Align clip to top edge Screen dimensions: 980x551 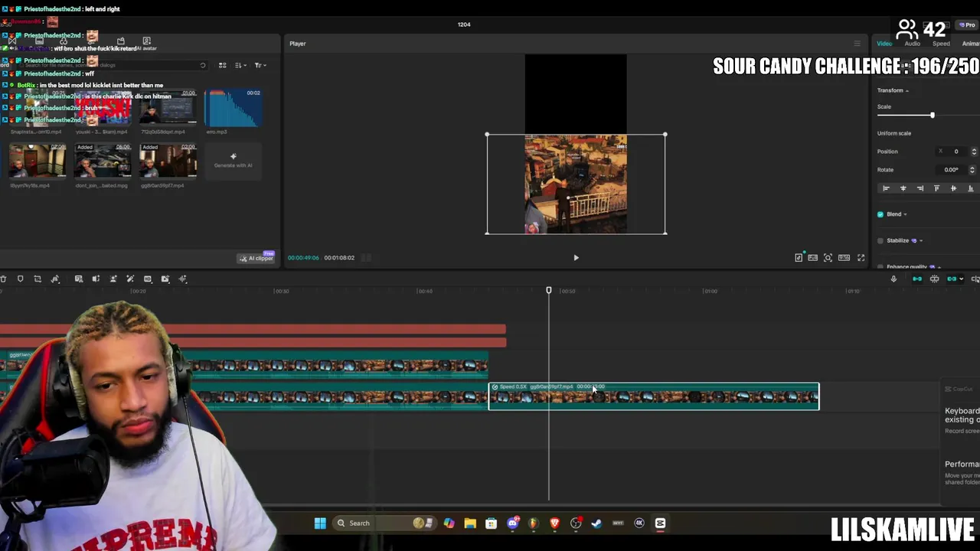click(936, 188)
